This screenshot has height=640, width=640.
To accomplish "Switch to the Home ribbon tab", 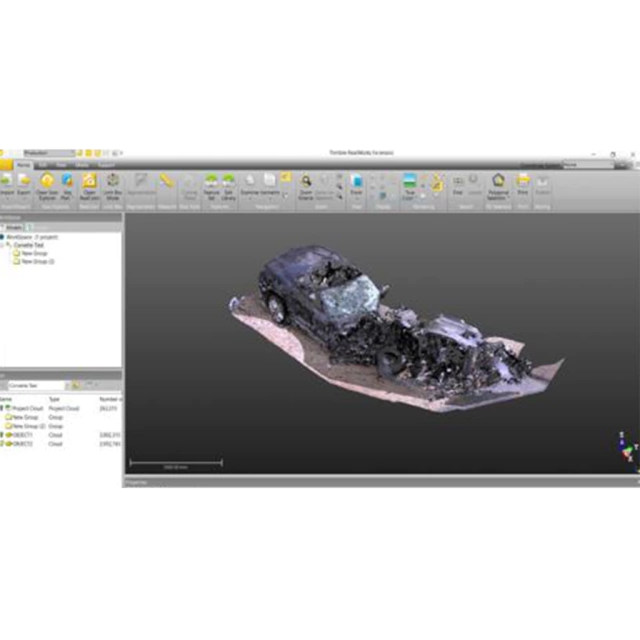I will (x=22, y=164).
